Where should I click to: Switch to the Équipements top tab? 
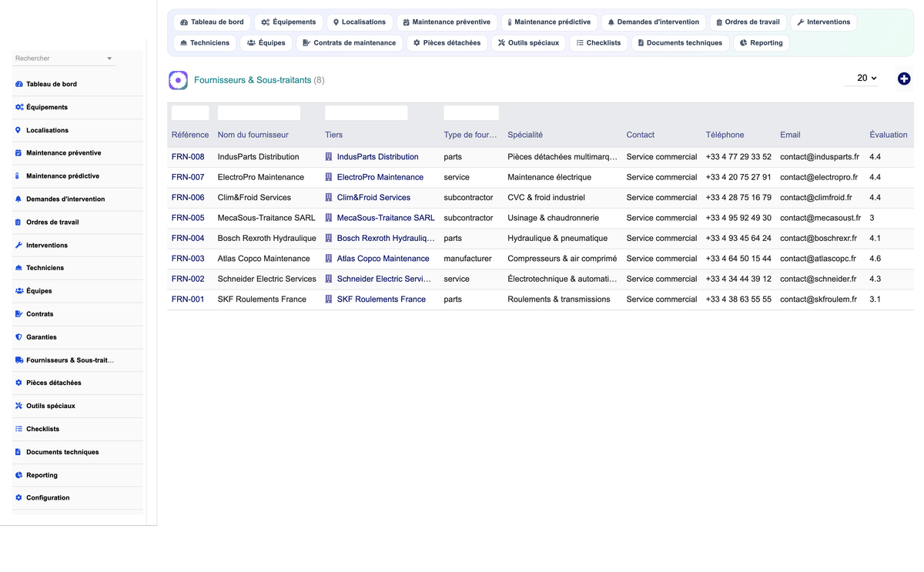click(289, 22)
